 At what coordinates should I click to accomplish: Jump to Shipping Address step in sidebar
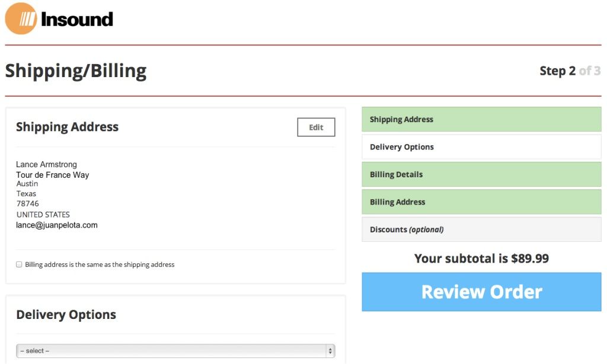481,119
